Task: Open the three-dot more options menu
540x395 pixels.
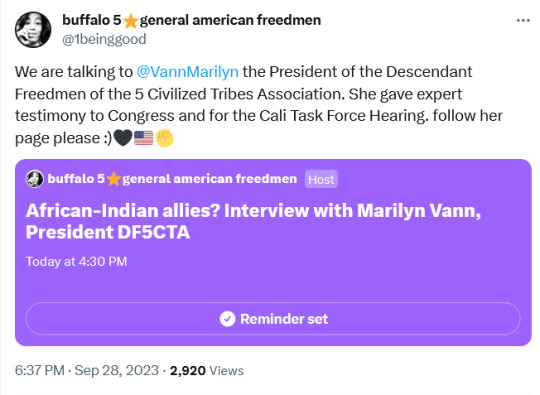Action: [x=523, y=21]
